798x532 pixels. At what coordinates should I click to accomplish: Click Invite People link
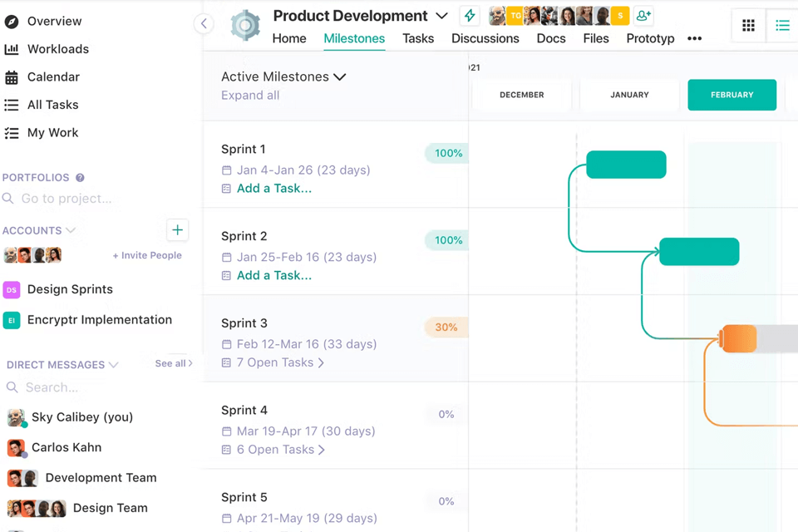click(147, 255)
